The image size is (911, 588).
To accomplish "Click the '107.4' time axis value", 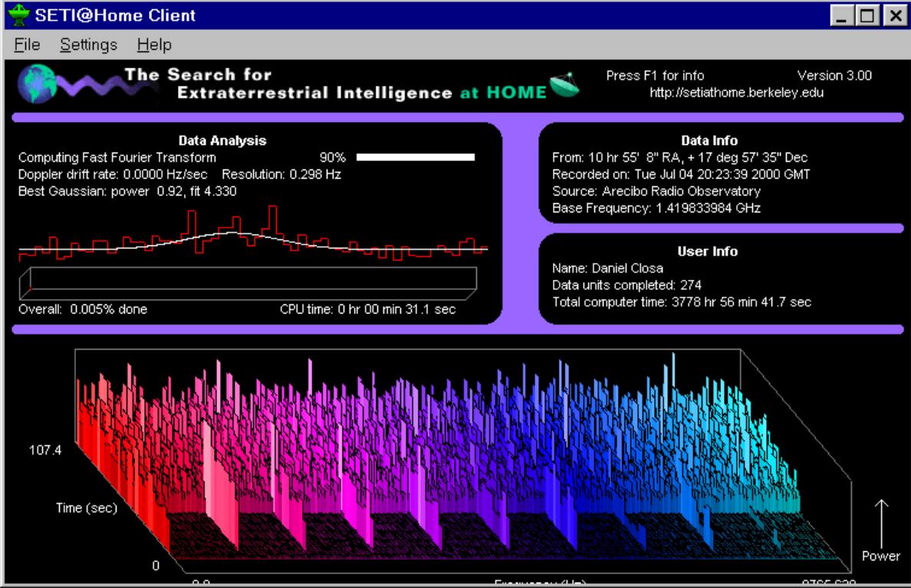I will [44, 450].
